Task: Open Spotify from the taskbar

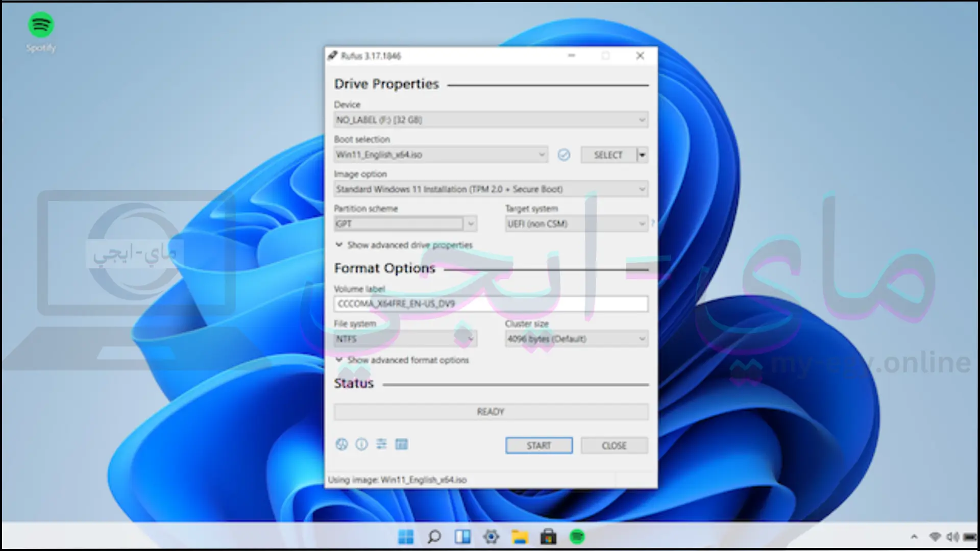Action: [x=577, y=537]
